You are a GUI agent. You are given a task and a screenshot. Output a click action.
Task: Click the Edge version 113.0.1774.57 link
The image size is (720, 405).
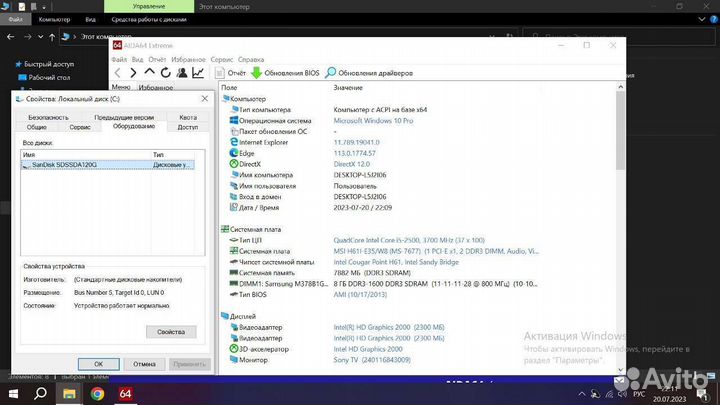click(x=354, y=153)
